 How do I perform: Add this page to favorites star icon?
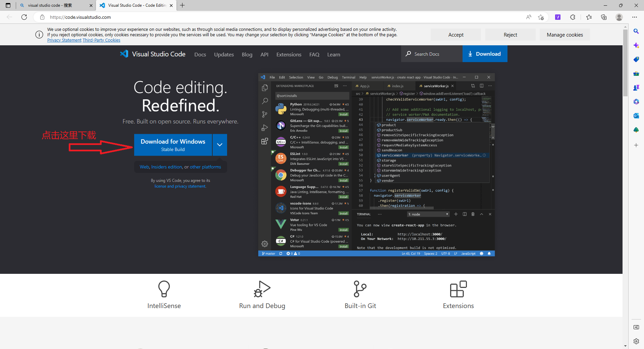[541, 17]
